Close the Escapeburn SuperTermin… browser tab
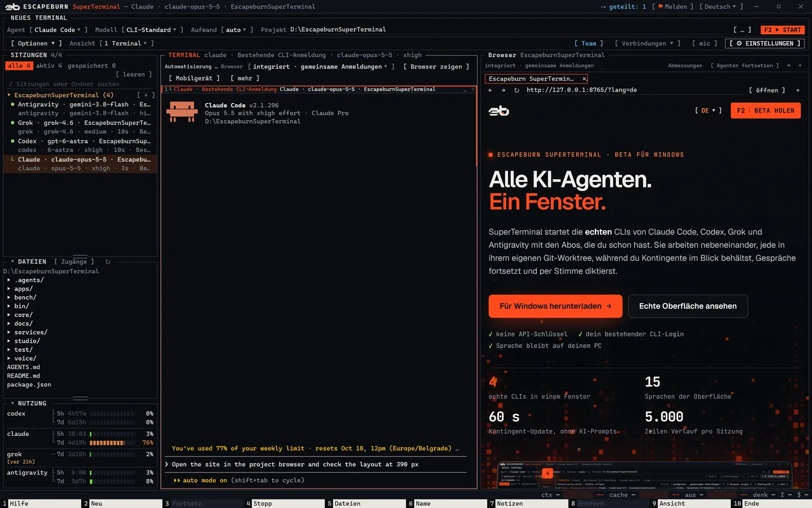 click(584, 79)
